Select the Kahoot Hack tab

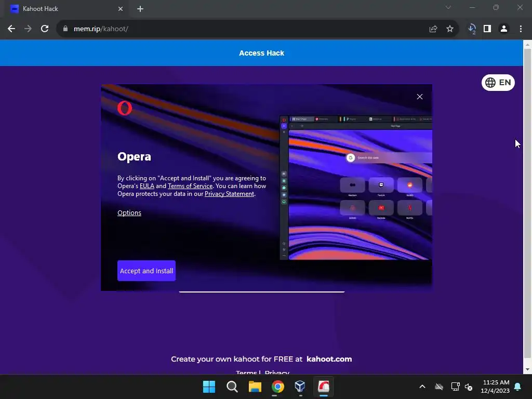[64, 9]
